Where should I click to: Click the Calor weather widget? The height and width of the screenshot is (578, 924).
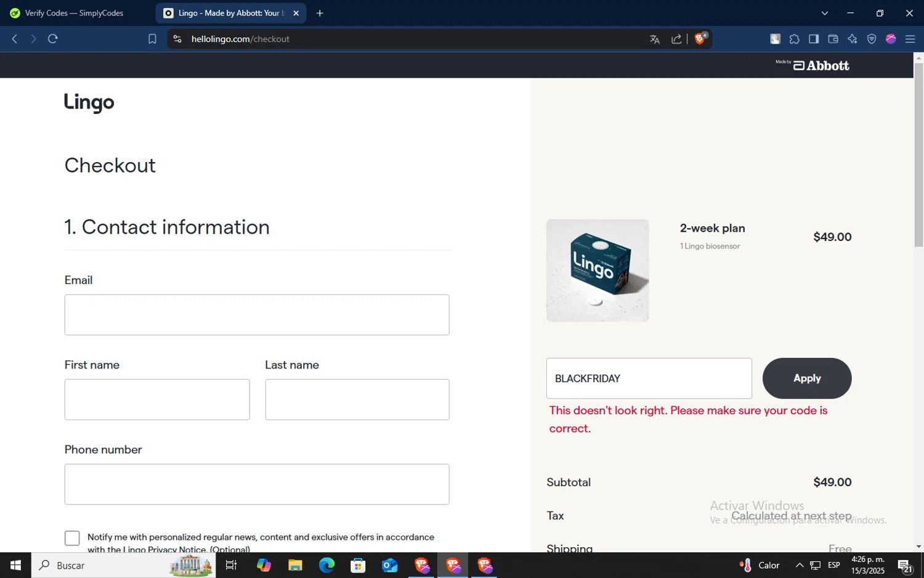(x=760, y=565)
